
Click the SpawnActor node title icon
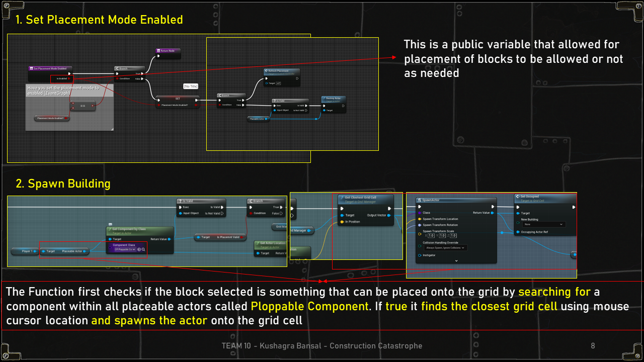[x=419, y=200]
